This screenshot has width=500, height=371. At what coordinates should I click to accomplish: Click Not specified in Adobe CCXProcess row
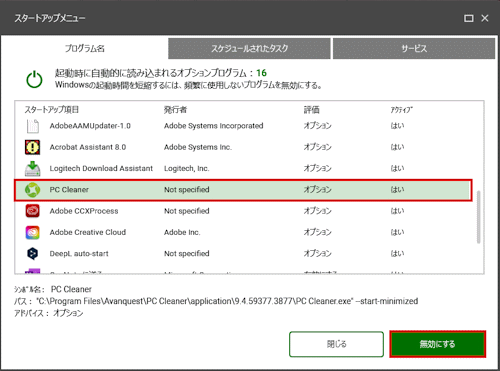pyautogui.click(x=187, y=211)
